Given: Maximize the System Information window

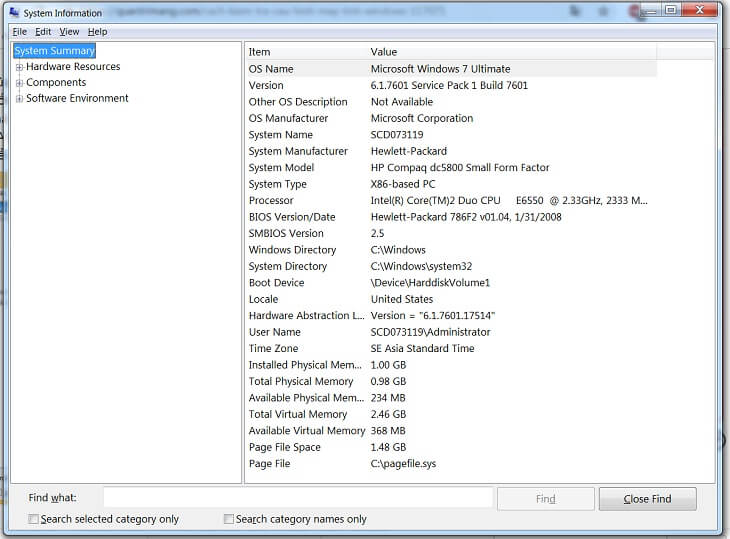Looking at the screenshot, I should point(671,10).
